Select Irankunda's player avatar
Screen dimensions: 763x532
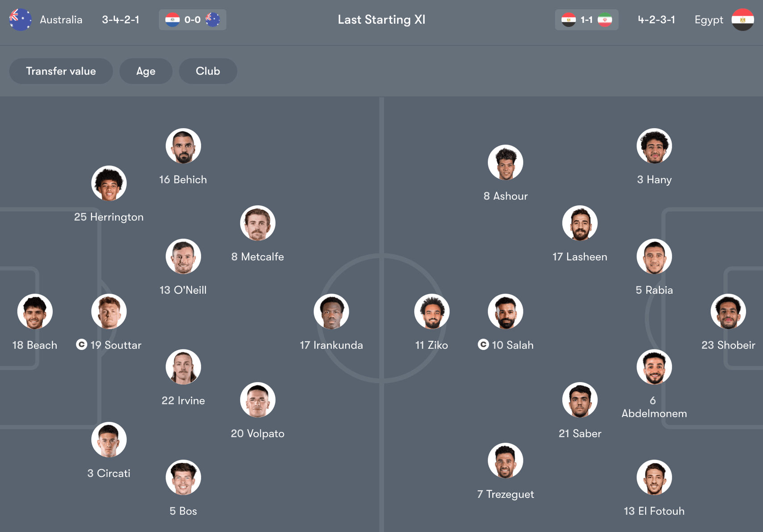pyautogui.click(x=331, y=312)
